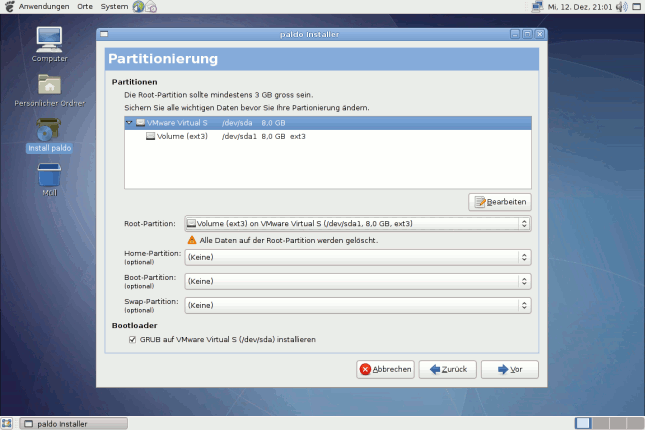The image size is (645, 430).
Task: Launch the web browser globe icon in panel
Action: coord(138,7)
